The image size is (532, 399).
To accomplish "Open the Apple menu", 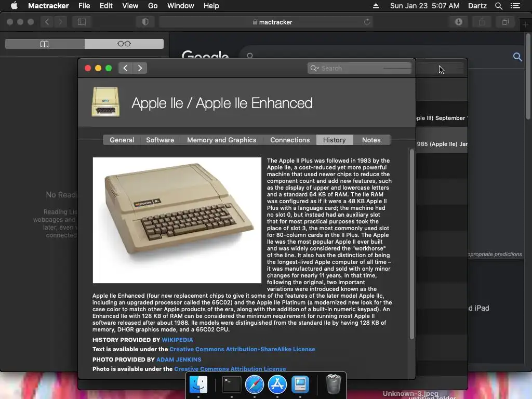I will 14,6.
